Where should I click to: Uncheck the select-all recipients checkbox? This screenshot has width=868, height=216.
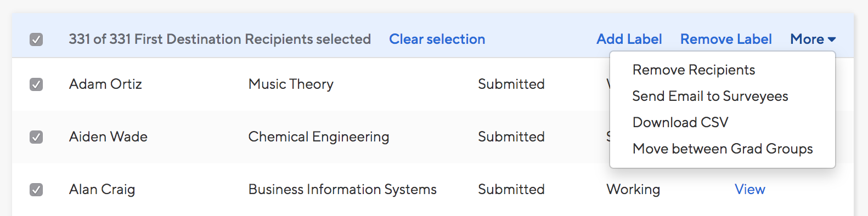click(x=36, y=39)
